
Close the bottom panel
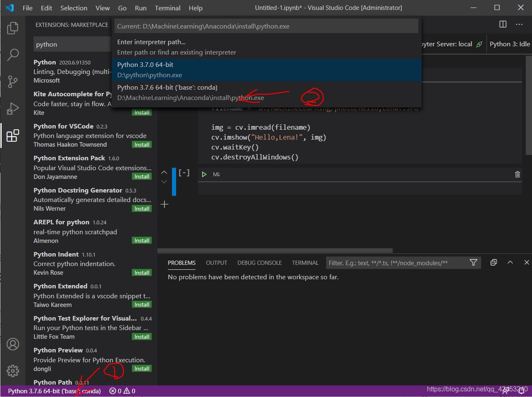point(526,263)
